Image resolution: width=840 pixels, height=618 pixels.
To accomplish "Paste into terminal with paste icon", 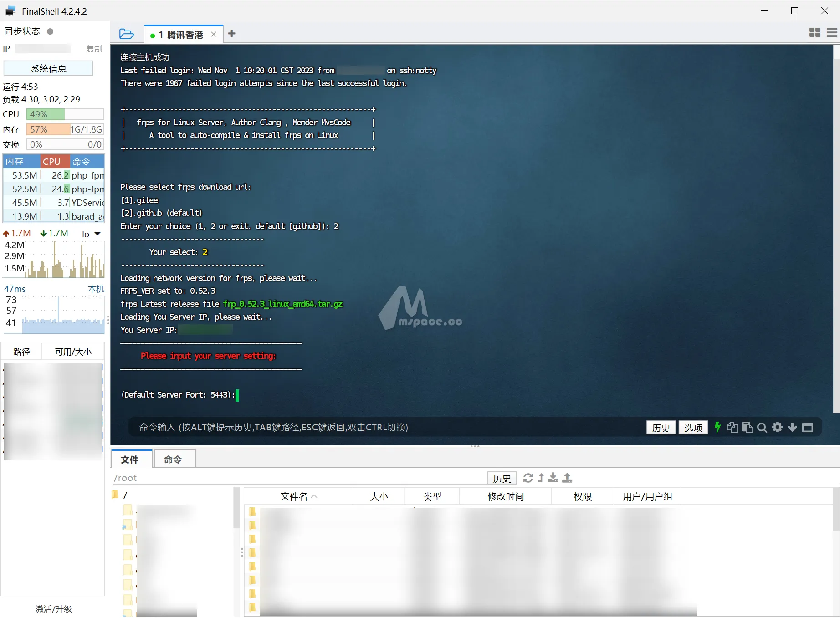I will tap(748, 427).
